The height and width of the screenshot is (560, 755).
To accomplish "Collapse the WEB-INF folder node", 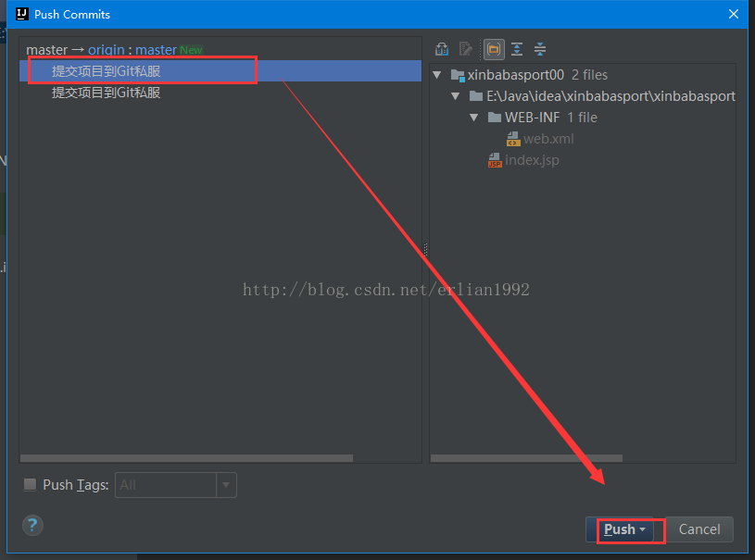I will [x=473, y=118].
